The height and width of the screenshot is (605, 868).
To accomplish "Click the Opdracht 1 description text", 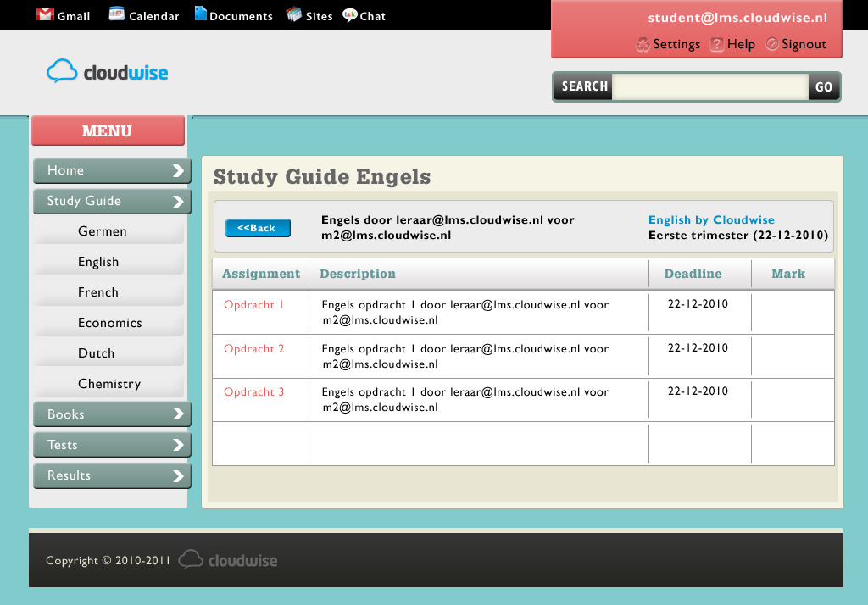I will click(465, 312).
